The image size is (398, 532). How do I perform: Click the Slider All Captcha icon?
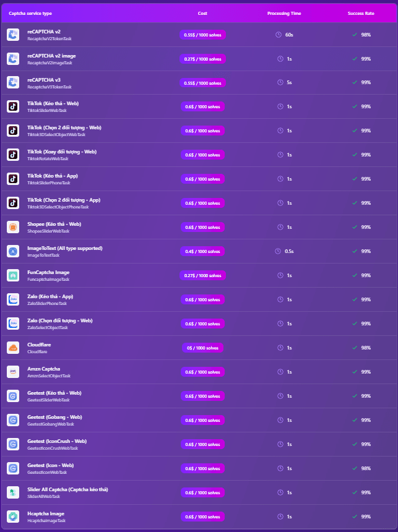click(x=13, y=492)
